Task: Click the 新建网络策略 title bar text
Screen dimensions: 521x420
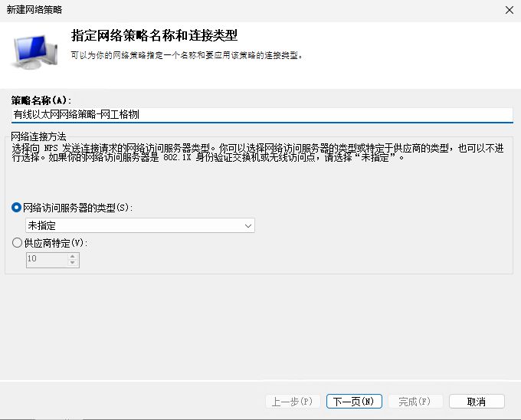Action: pos(35,10)
